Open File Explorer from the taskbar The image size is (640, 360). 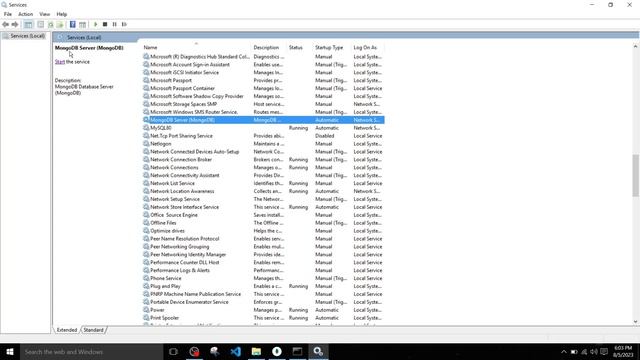pos(256,351)
